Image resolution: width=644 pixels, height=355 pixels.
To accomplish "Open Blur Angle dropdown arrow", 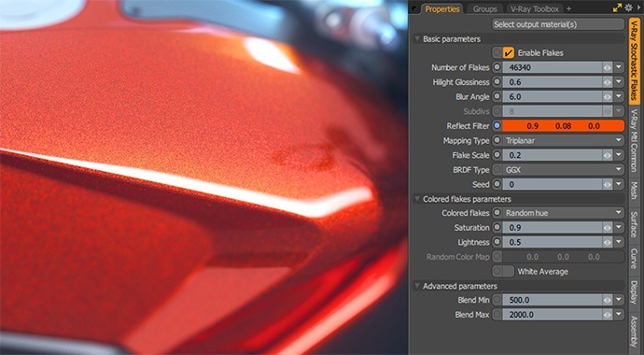I will point(619,96).
